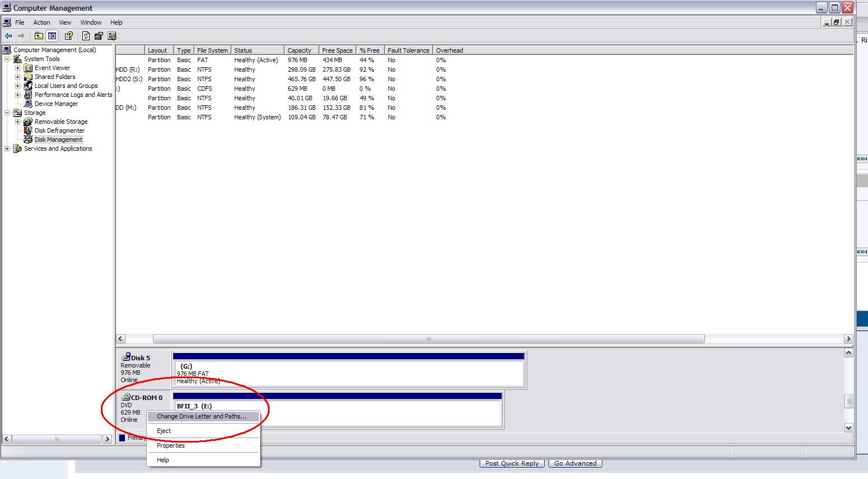
Task: Select the HDD (R:) volume row
Action: point(485,69)
